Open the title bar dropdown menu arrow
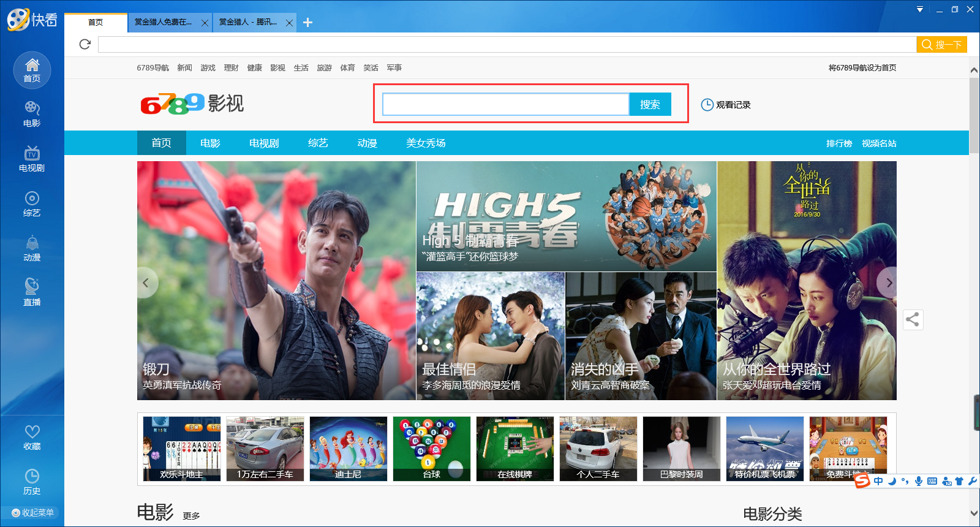The width and height of the screenshot is (980, 527). click(919, 9)
